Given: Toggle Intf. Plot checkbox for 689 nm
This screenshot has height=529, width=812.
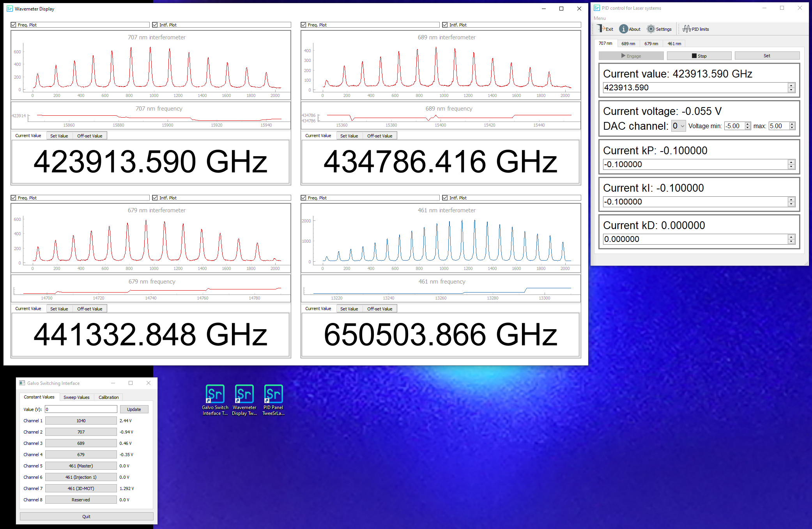Looking at the screenshot, I should point(445,25).
